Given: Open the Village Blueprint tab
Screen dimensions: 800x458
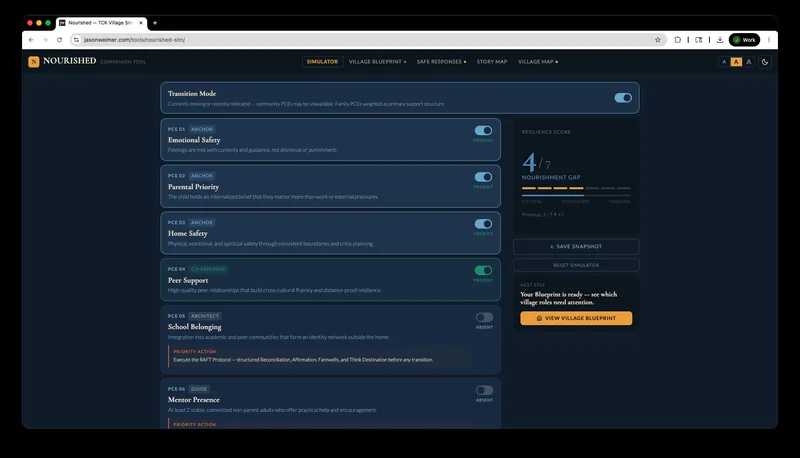Looking at the screenshot, I should [378, 62].
